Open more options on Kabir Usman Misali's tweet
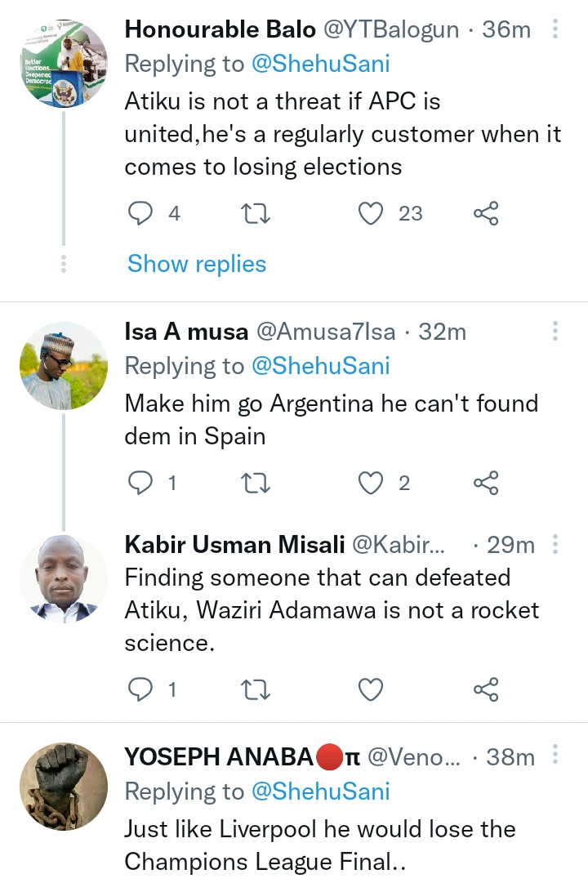The image size is (588, 883). 555,544
